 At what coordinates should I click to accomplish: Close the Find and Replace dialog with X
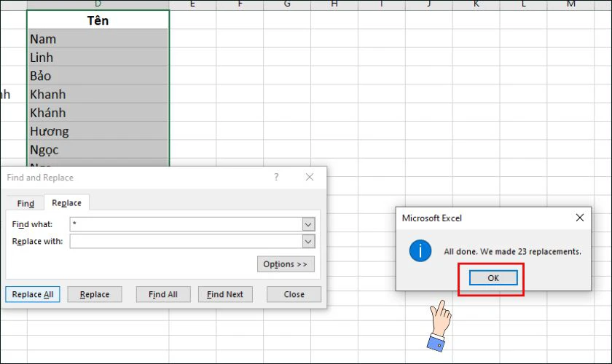tap(310, 177)
